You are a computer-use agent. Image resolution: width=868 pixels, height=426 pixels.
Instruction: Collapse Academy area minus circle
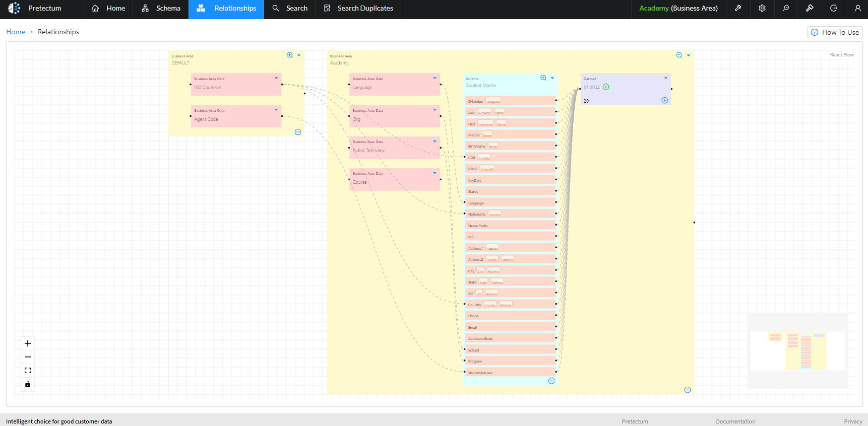[688, 390]
